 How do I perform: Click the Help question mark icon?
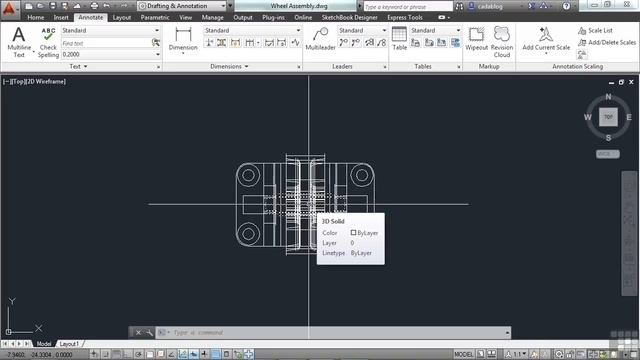point(566,6)
